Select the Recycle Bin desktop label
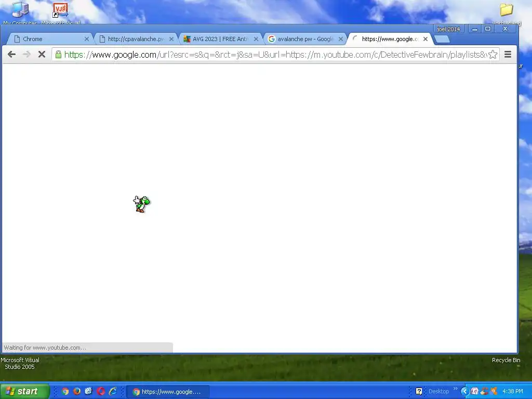532x399 pixels. pos(506,360)
